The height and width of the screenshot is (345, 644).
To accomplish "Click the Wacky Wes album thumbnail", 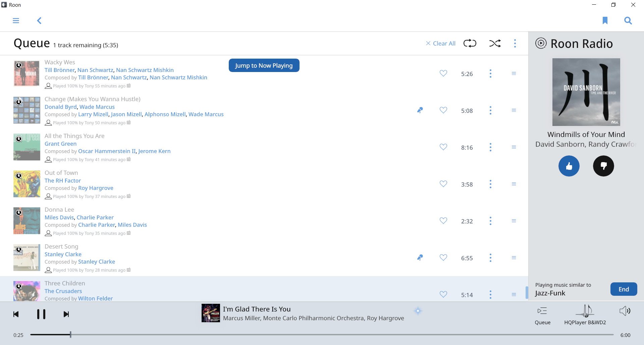I will [x=27, y=73].
